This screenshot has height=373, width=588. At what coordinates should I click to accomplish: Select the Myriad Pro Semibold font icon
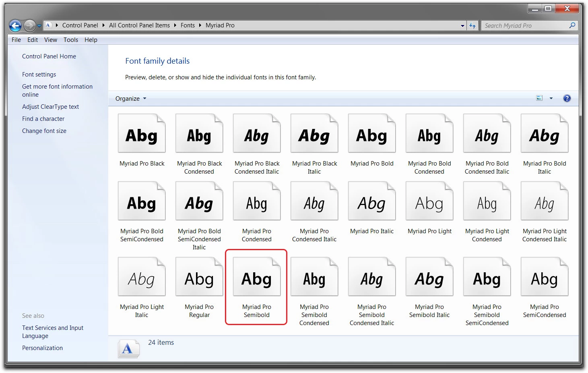tap(257, 277)
